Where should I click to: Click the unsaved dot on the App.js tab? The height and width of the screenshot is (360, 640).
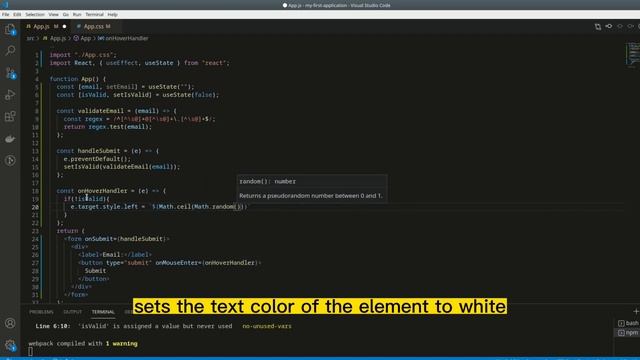[x=64, y=27]
